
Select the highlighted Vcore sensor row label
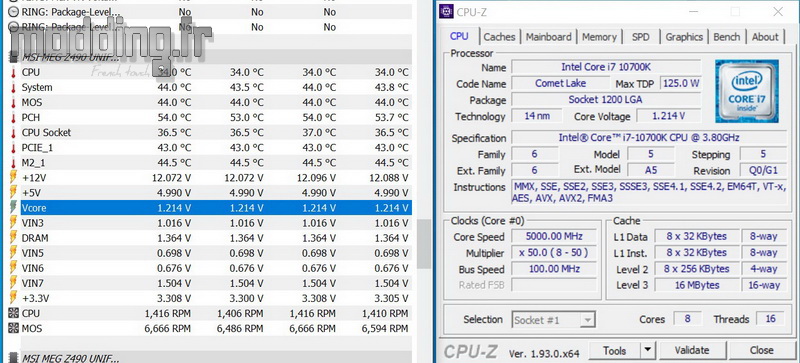[34, 208]
